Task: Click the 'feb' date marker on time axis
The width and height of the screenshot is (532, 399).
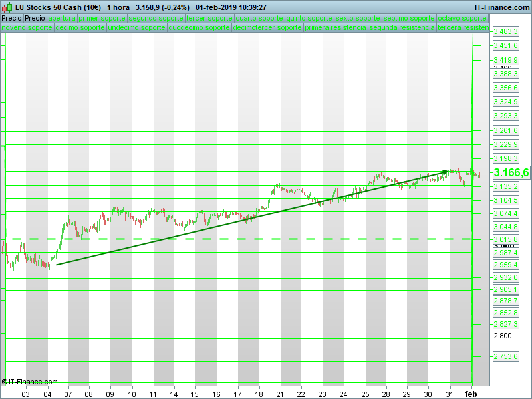Action: coord(471,394)
